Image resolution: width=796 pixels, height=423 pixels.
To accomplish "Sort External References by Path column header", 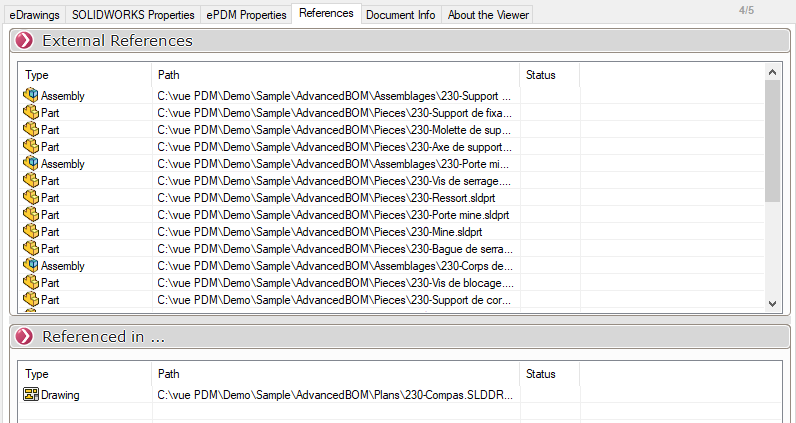I will [x=335, y=75].
